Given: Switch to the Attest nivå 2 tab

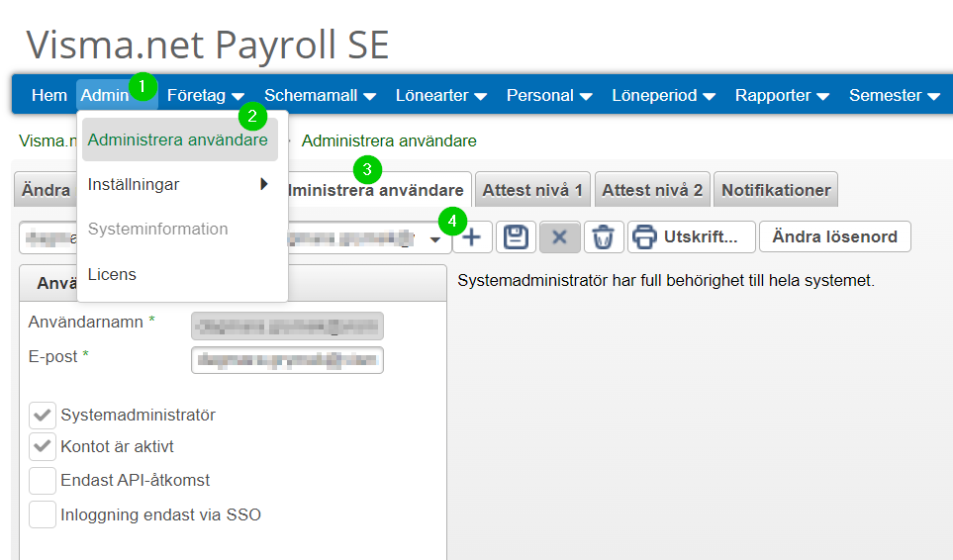Looking at the screenshot, I should tap(652, 190).
